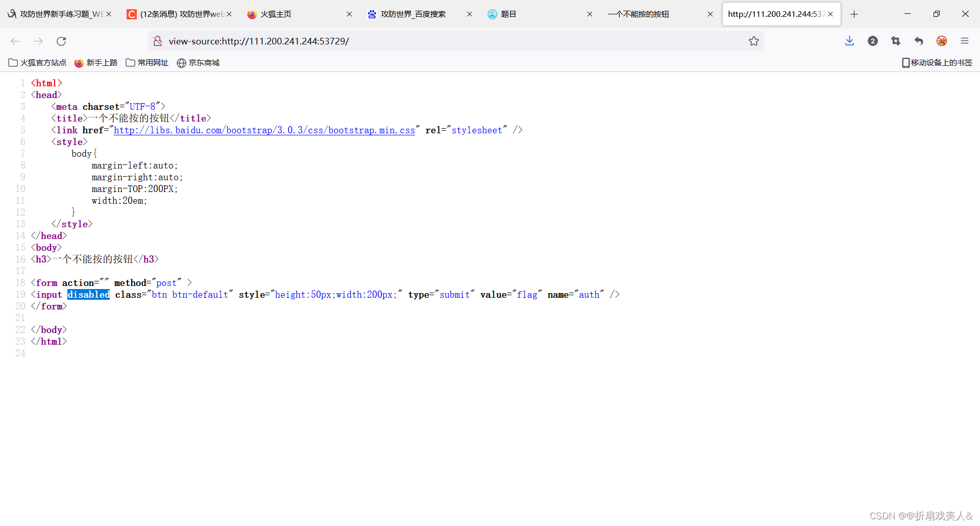Click 'width:20em;' on line 11
Viewport: 980px width, 526px height.
(119, 201)
